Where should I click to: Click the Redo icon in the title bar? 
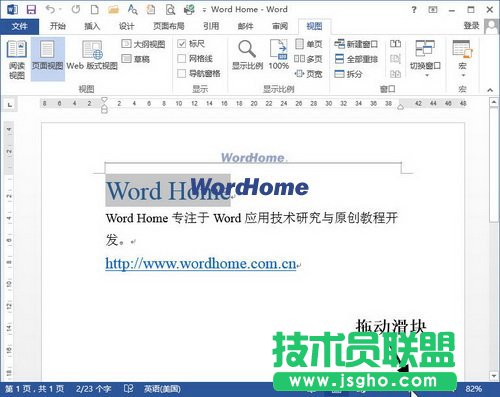(76, 9)
